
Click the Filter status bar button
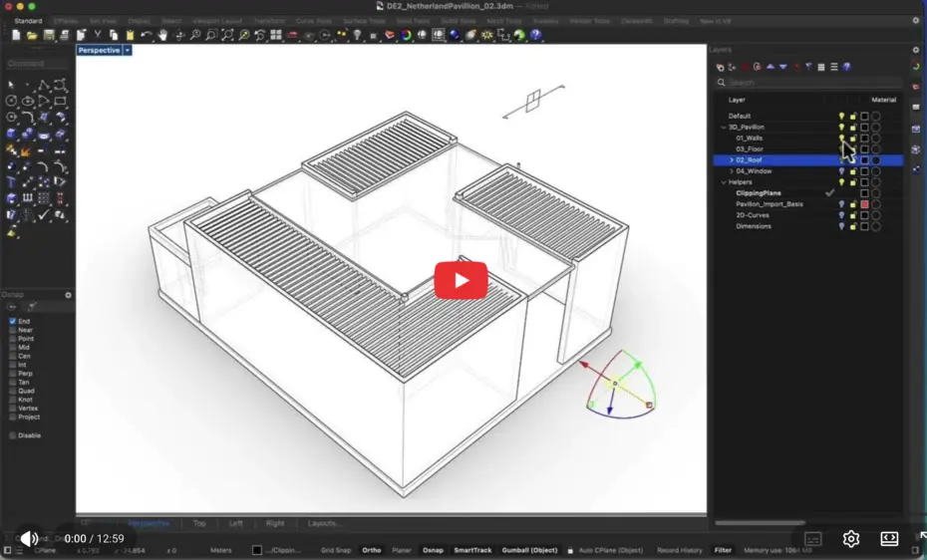click(x=723, y=550)
